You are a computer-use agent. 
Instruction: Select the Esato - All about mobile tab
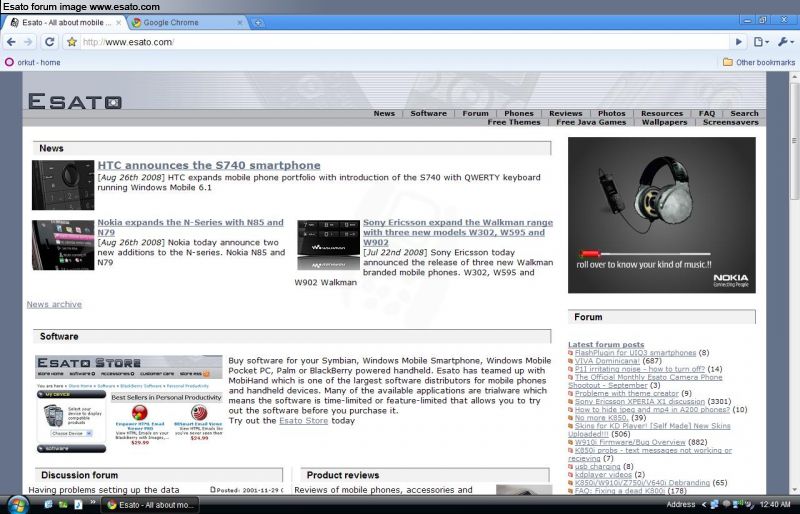[64, 22]
